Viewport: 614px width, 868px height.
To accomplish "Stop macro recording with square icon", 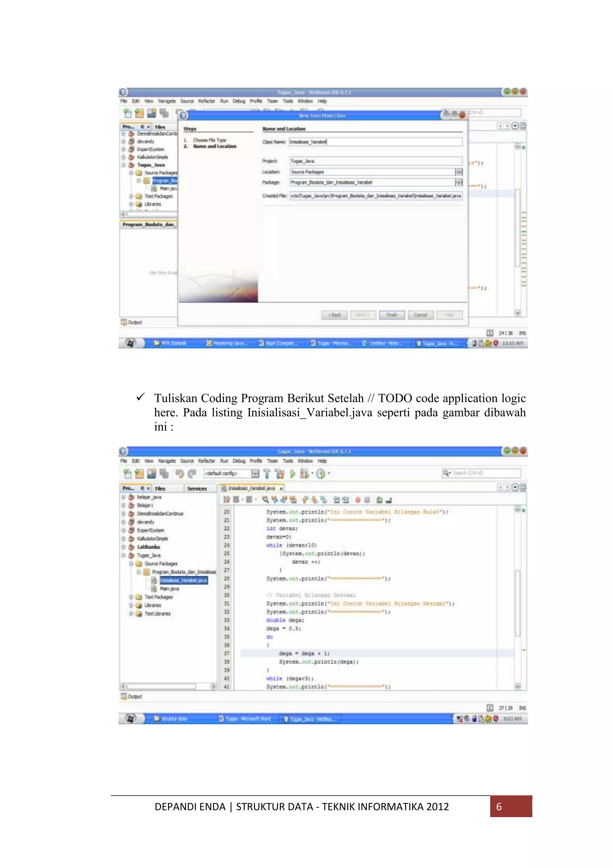I will click(367, 500).
